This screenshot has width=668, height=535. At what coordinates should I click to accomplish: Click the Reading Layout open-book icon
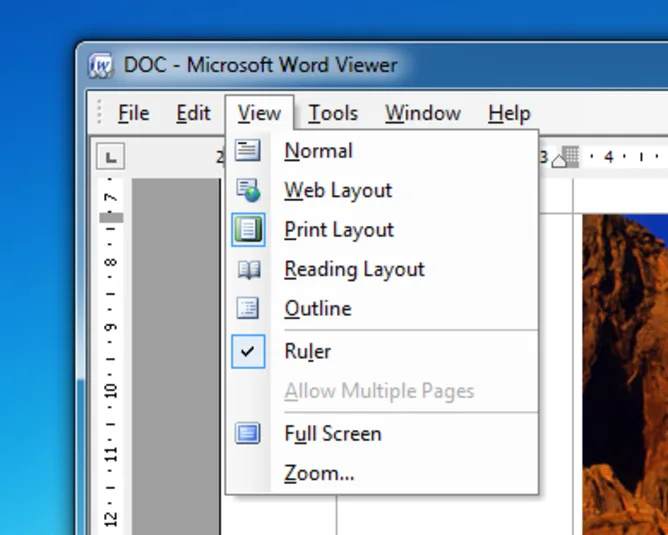248,269
